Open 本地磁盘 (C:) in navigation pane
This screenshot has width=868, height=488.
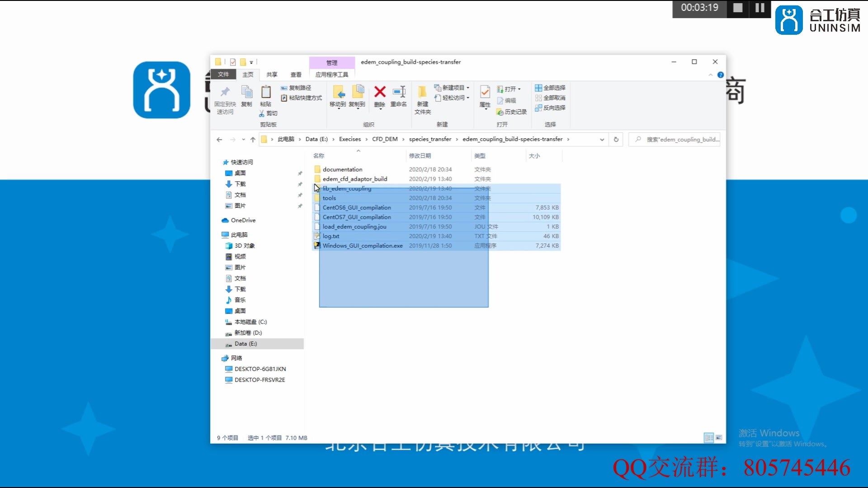(x=250, y=322)
